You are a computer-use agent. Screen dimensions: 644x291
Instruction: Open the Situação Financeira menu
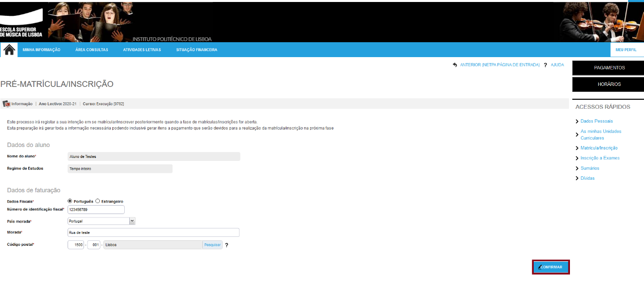pos(197,50)
